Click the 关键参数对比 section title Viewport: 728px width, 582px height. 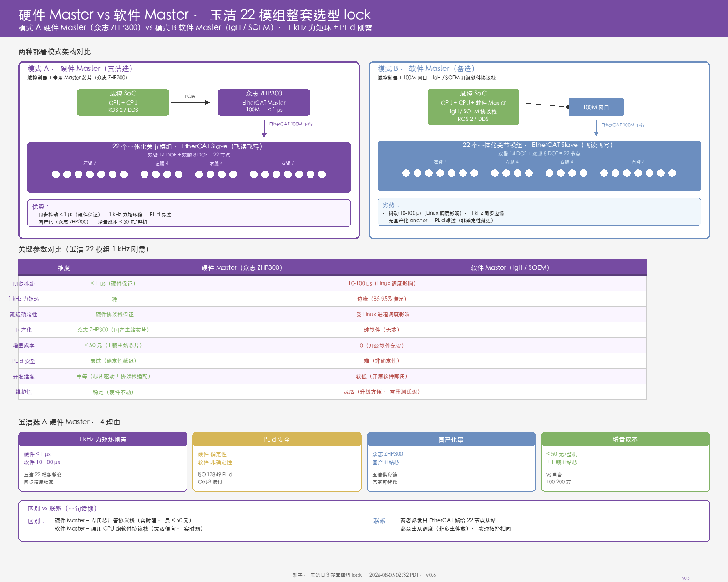(84, 249)
